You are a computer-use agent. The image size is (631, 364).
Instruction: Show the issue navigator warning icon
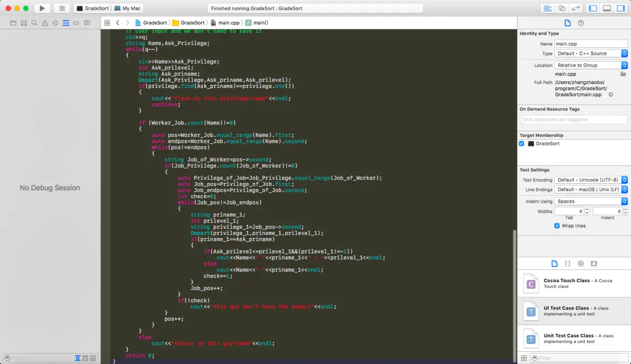45,23
